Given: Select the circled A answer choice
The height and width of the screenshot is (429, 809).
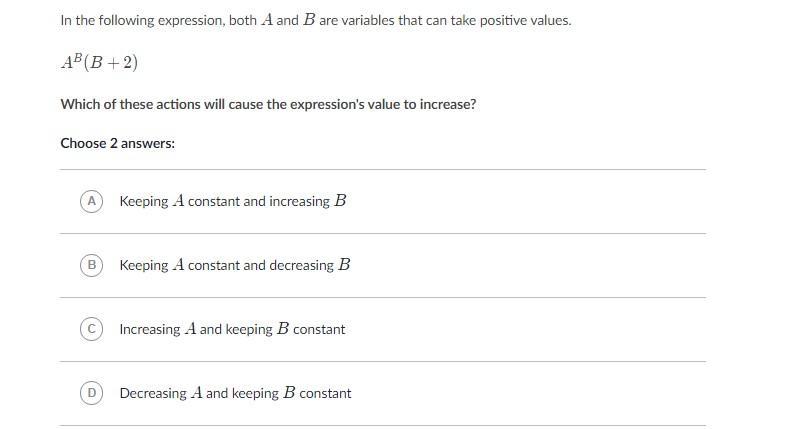Looking at the screenshot, I should 91,201.
